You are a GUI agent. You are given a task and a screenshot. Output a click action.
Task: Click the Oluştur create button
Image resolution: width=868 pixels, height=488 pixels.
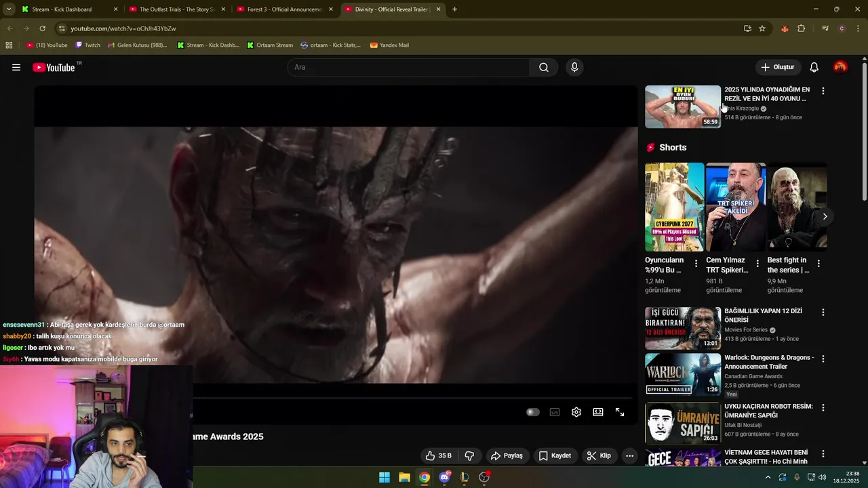tap(778, 67)
